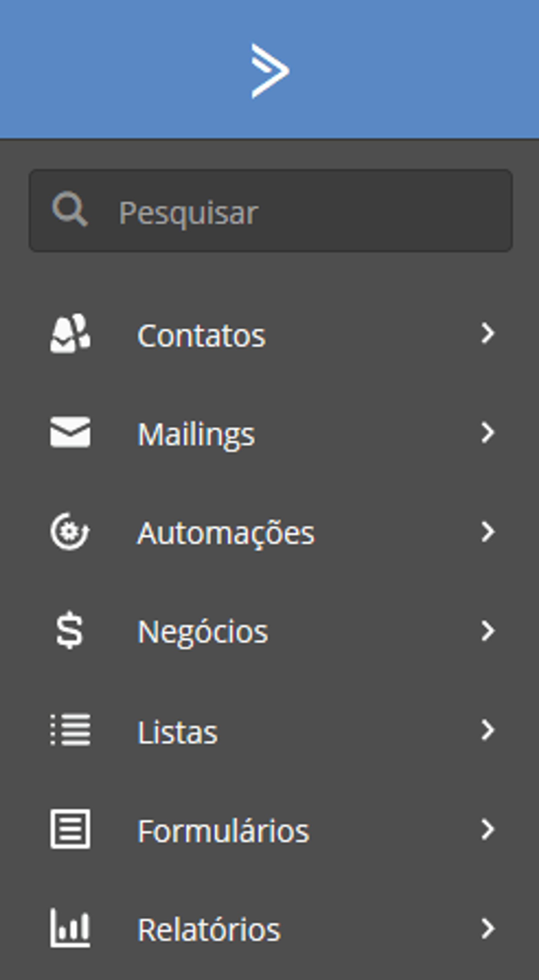
Task: Expand the Automações submenu chevron
Action: (x=488, y=532)
